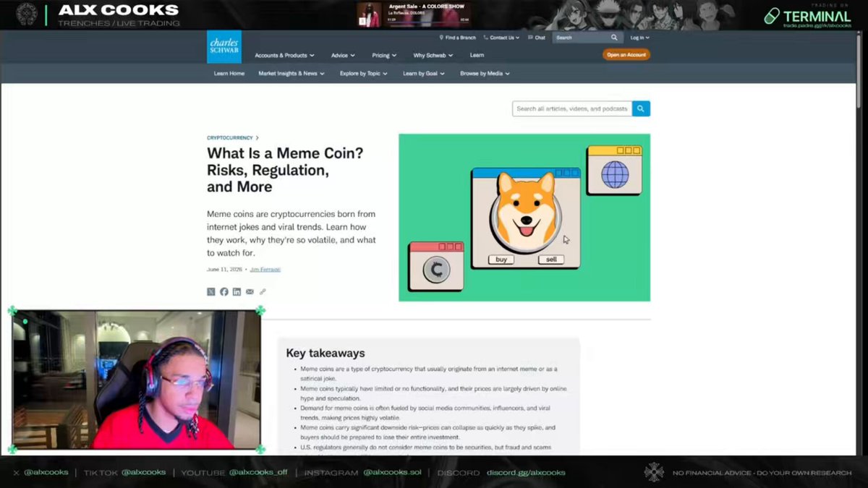Click the discord.gg/alxcooks text
Viewport: 868px width, 488px height.
click(526, 473)
